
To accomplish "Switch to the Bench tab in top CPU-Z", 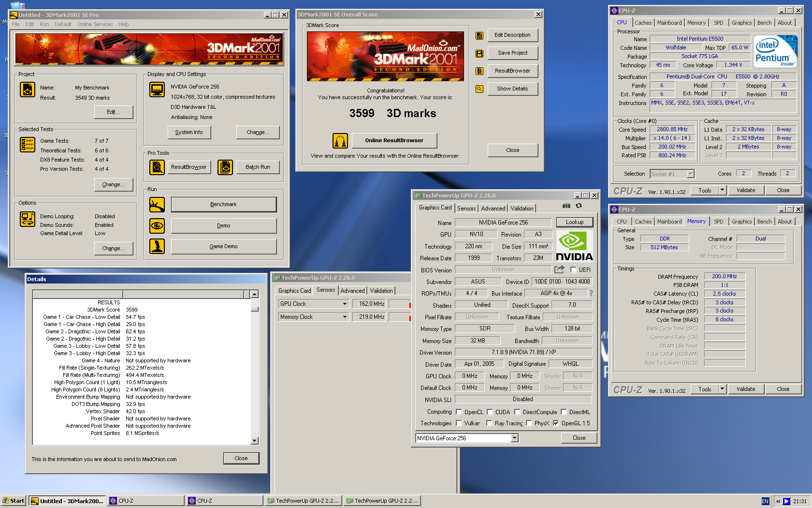I will click(x=764, y=23).
